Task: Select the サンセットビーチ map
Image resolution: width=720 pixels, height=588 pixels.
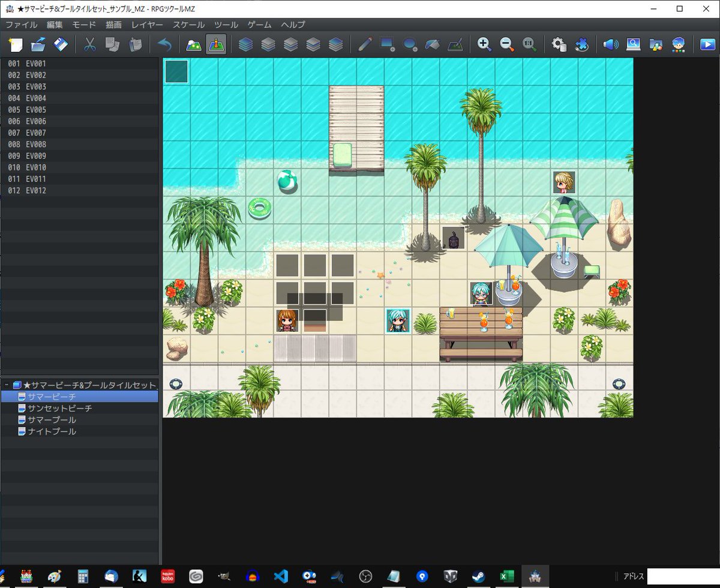Action: pyautogui.click(x=80, y=408)
